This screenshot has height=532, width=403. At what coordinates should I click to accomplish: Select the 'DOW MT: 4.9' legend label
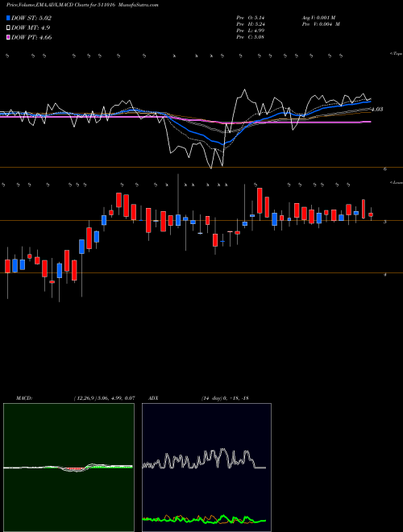tap(29, 28)
